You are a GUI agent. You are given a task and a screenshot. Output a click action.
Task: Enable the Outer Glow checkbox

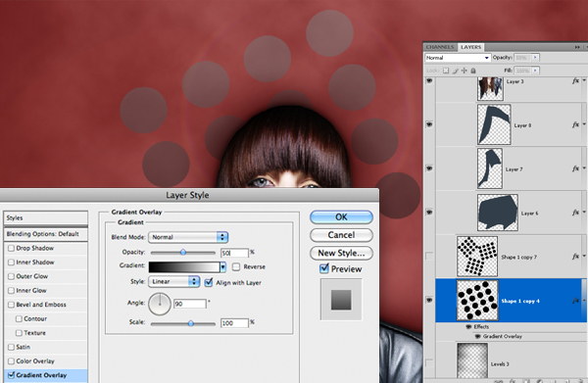[11, 276]
